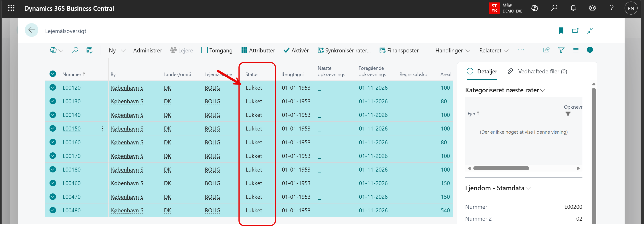Switch to Vedhæftede filer tab

538,71
